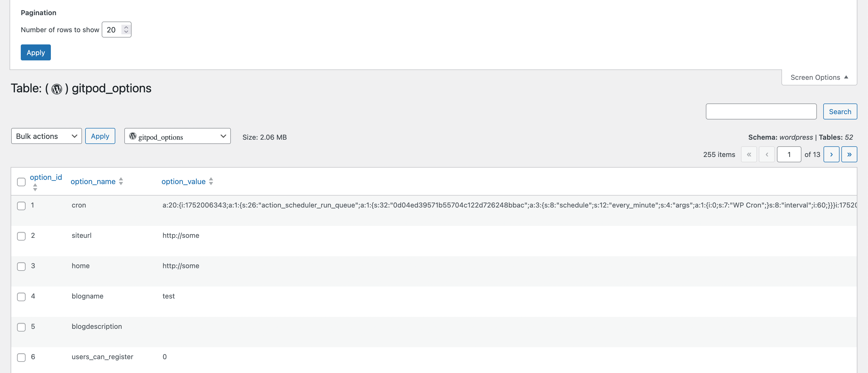The height and width of the screenshot is (373, 868).
Task: Click the option_name sort arrows icon
Action: click(x=121, y=181)
